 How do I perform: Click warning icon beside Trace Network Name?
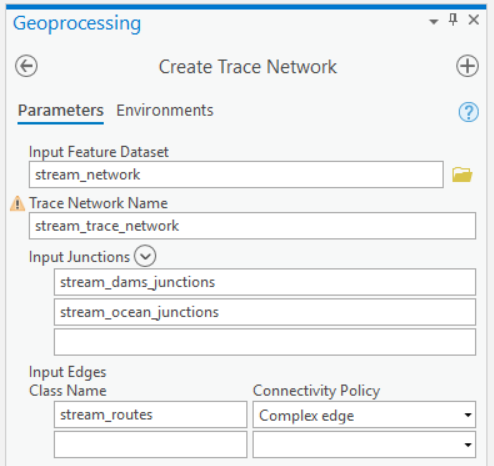tap(17, 204)
